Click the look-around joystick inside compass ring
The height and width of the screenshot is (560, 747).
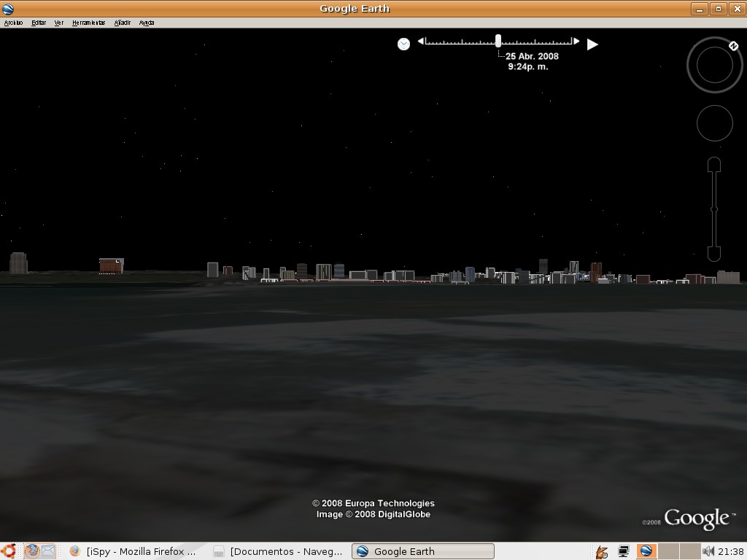pyautogui.click(x=715, y=65)
